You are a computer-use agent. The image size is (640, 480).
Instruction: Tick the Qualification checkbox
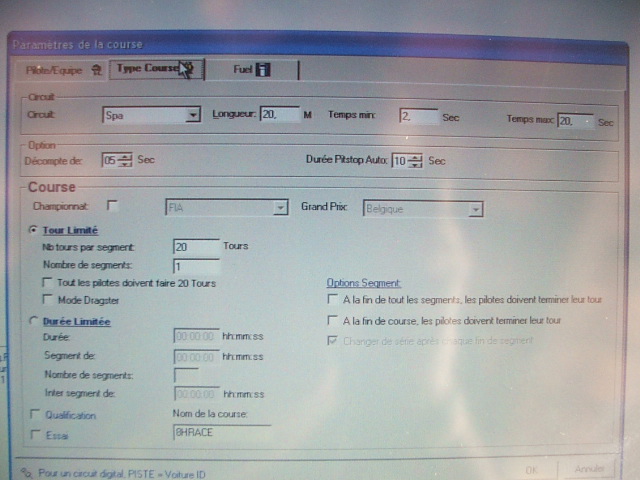pyautogui.click(x=36, y=414)
